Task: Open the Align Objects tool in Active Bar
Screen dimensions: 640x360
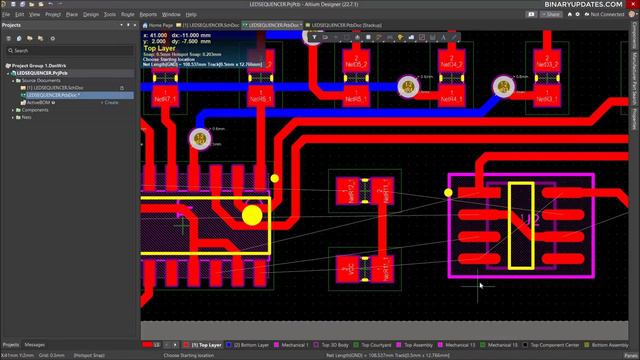Action: [358, 37]
